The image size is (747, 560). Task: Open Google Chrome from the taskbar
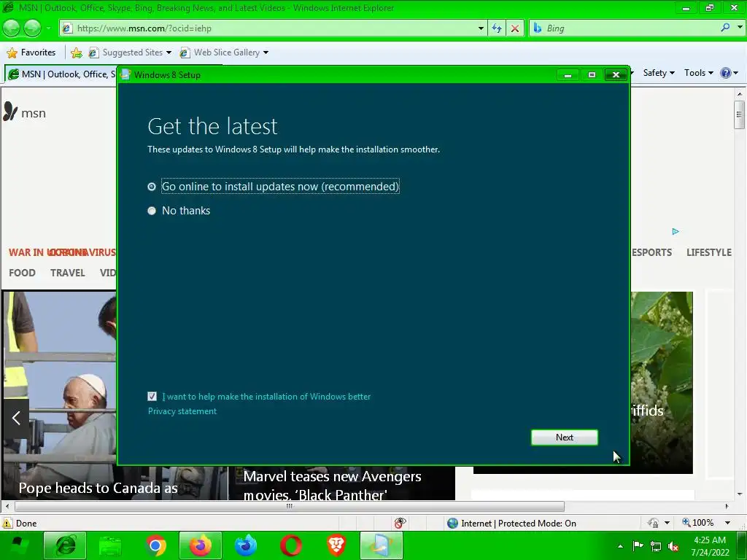(155, 545)
